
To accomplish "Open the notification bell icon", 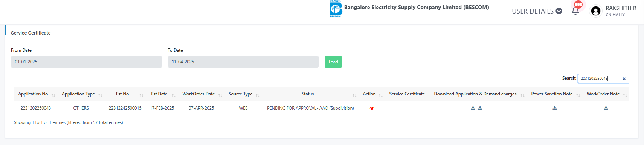I will (575, 11).
